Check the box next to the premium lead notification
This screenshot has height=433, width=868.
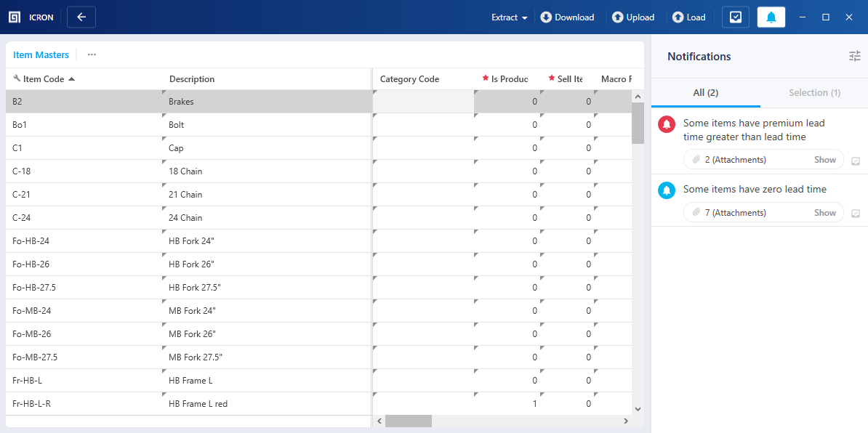pos(856,161)
